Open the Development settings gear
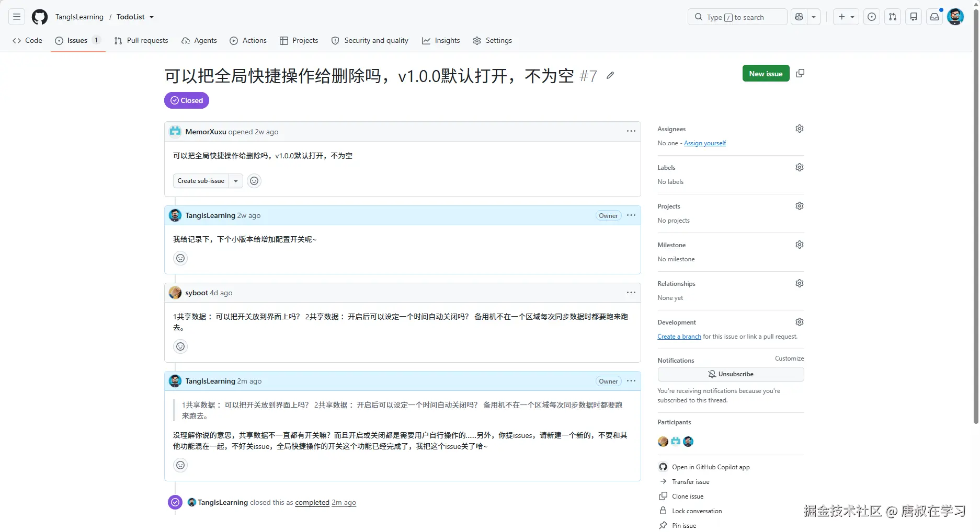 tap(800, 322)
